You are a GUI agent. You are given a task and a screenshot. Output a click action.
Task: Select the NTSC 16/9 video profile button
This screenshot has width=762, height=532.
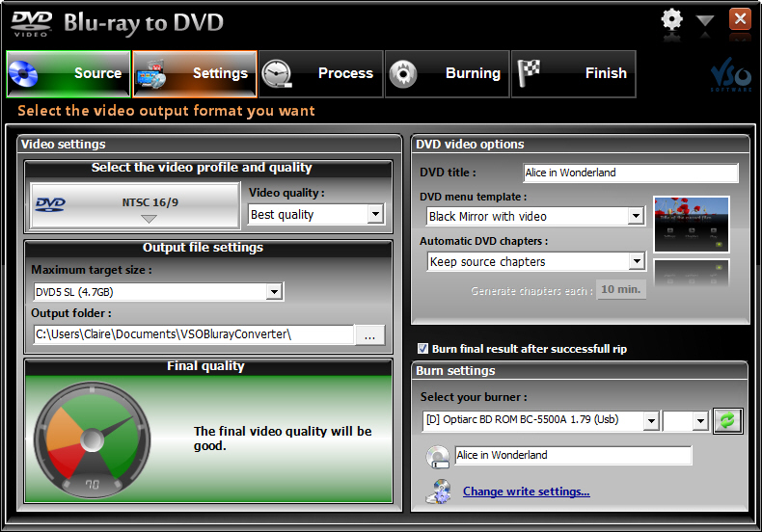pos(135,205)
